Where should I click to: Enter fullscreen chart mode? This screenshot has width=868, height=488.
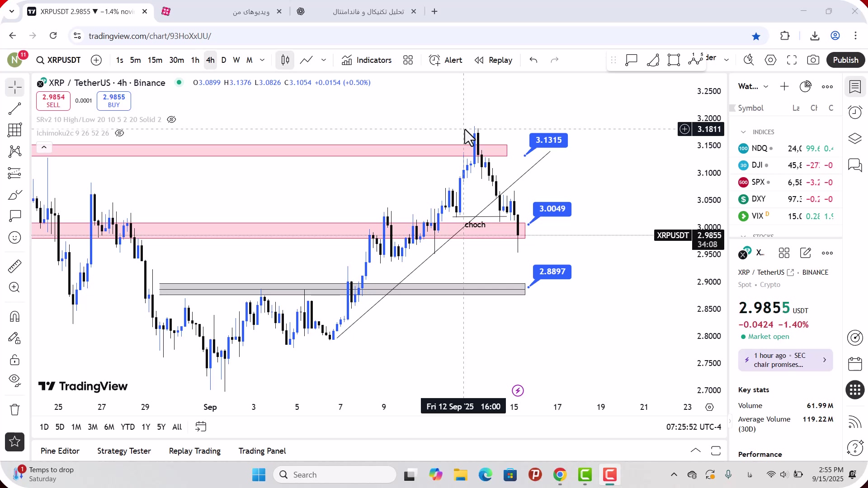pos(792,60)
